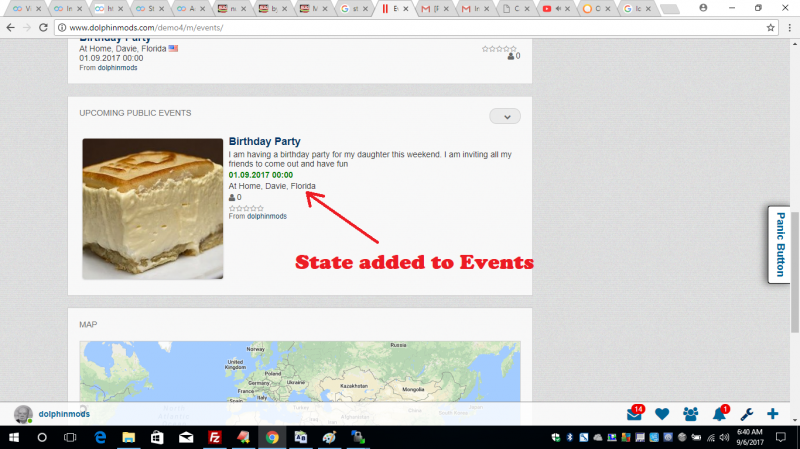Open Cortana search circle in taskbar
This screenshot has width=800, height=449.
(42, 437)
